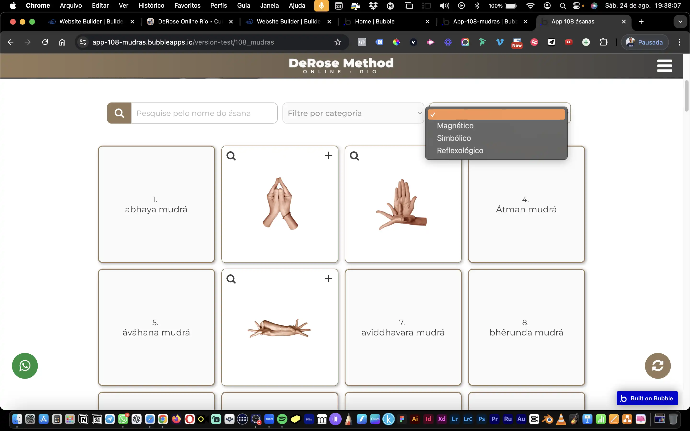
Task: Open the Ajuda menu
Action: pyautogui.click(x=297, y=6)
